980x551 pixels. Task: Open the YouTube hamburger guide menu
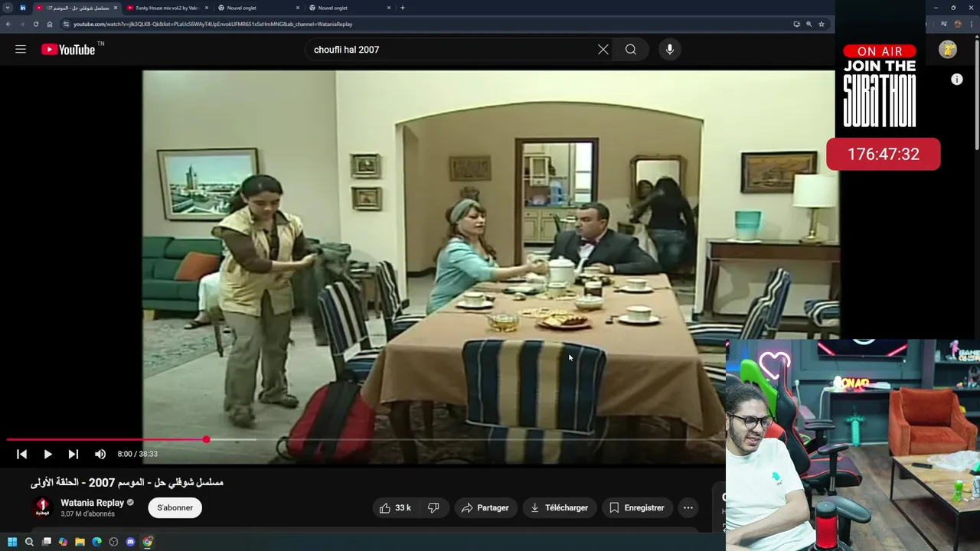(21, 50)
